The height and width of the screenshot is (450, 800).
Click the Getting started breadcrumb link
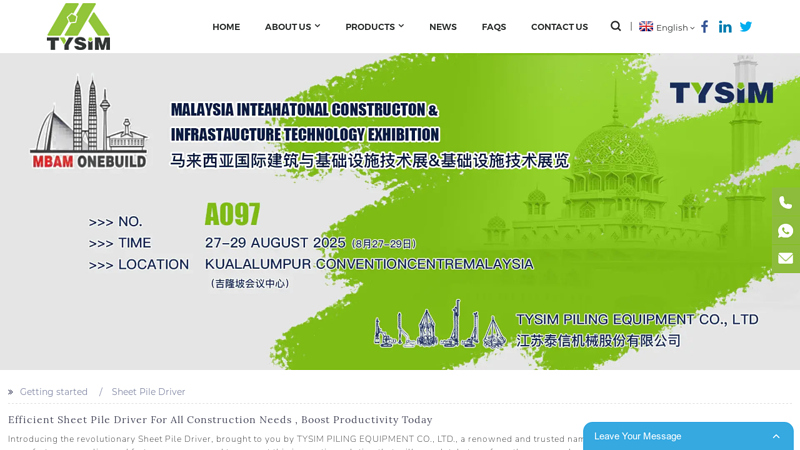pyautogui.click(x=54, y=392)
